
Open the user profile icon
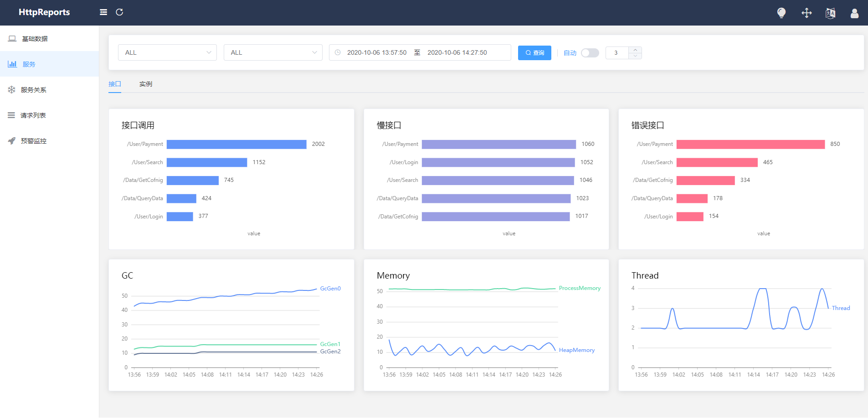pyautogui.click(x=854, y=13)
